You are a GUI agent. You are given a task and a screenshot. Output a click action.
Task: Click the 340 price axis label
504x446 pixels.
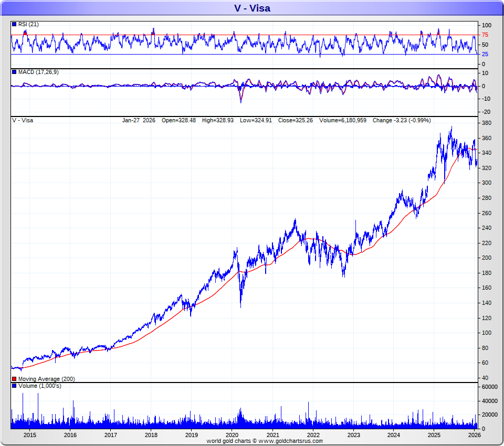tap(487, 153)
